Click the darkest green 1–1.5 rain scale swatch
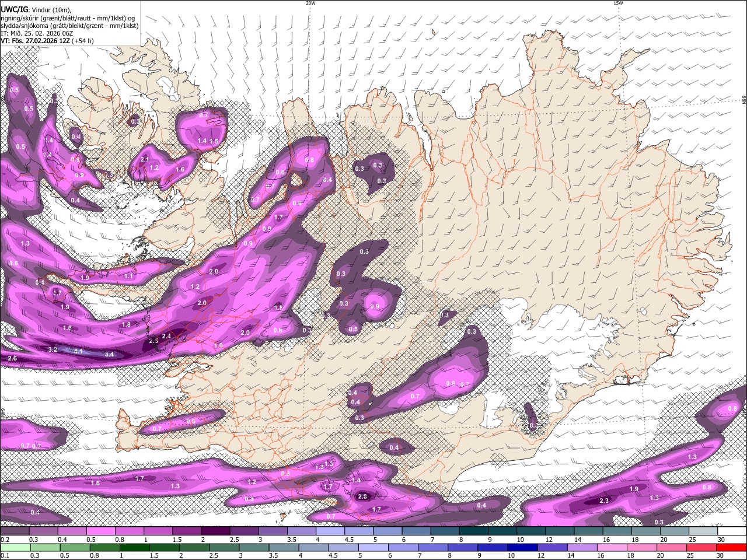The height and width of the screenshot is (560, 747). tap(134, 547)
